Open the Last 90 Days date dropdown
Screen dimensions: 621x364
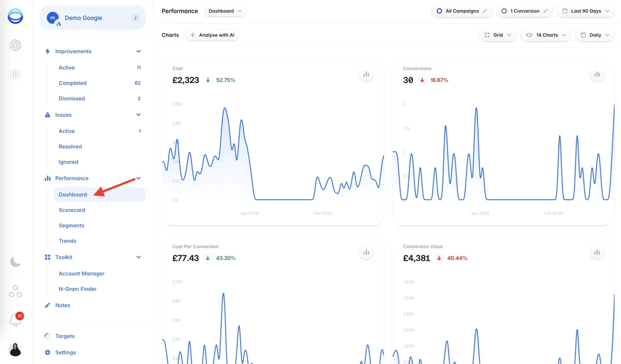[586, 11]
